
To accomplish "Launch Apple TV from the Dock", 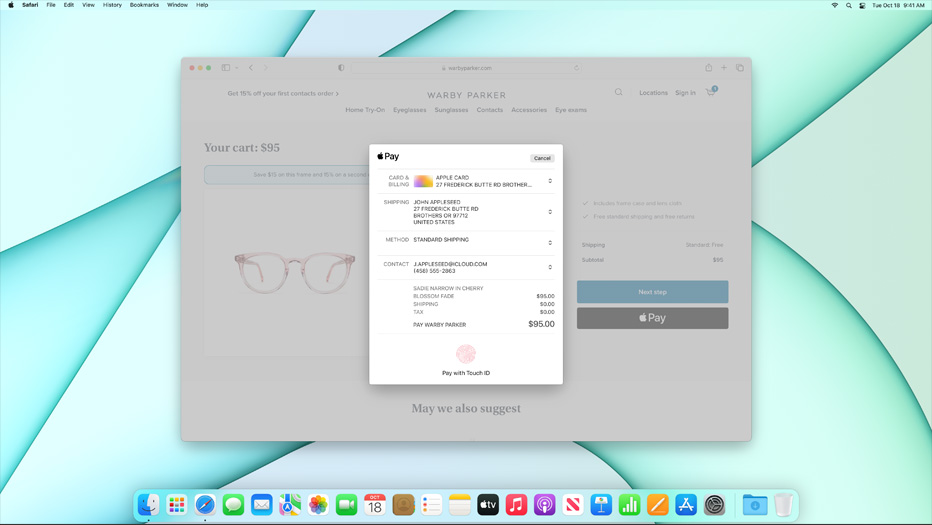I will (488, 505).
